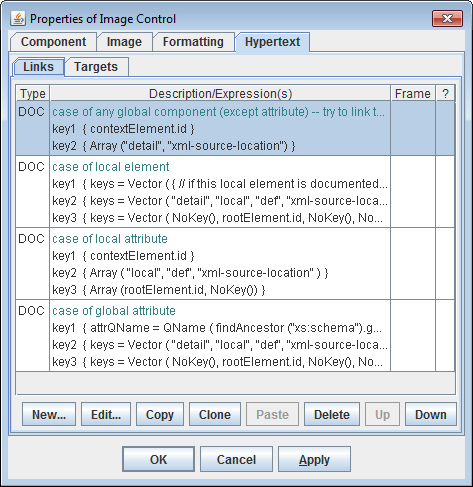
Task: Click Frame cell of local attribute row
Action: pyautogui.click(x=413, y=264)
